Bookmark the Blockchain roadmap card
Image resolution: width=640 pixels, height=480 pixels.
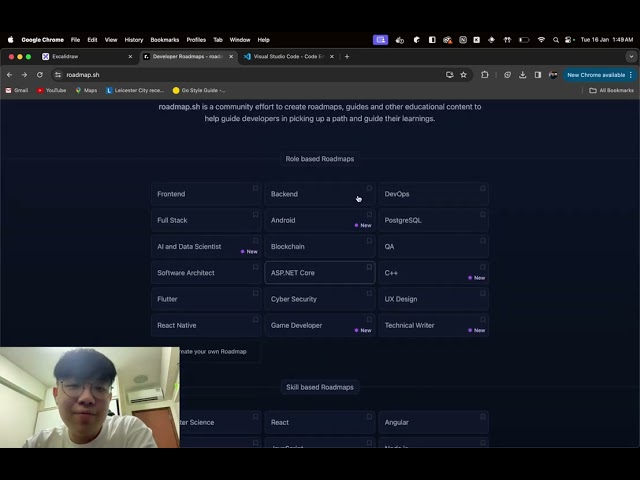pyautogui.click(x=369, y=241)
